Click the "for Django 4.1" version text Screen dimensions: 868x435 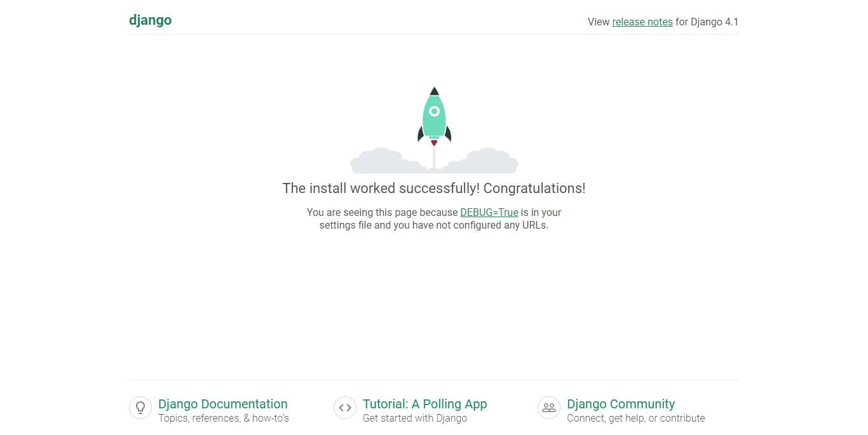707,22
